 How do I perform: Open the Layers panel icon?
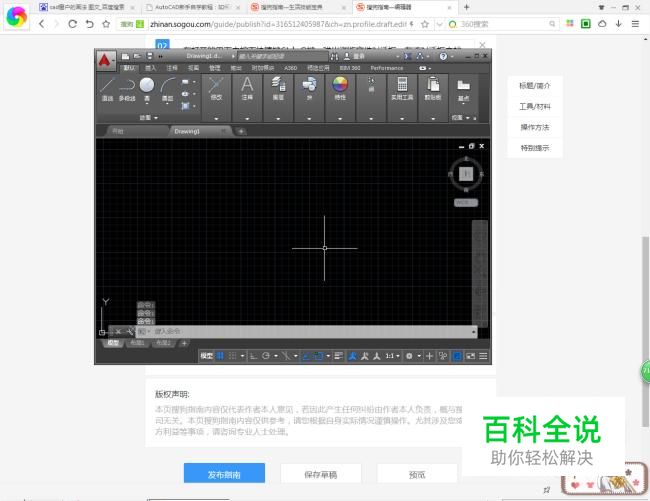[x=278, y=89]
